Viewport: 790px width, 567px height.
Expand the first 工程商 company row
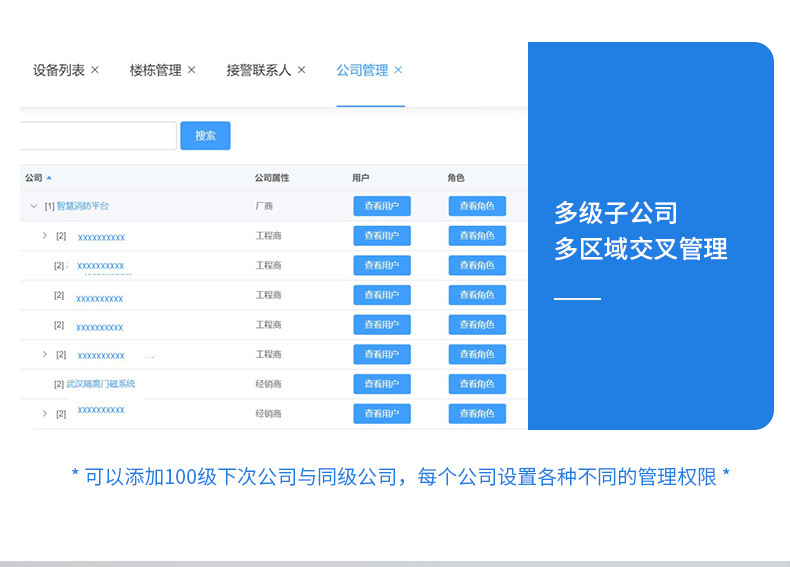[44, 236]
